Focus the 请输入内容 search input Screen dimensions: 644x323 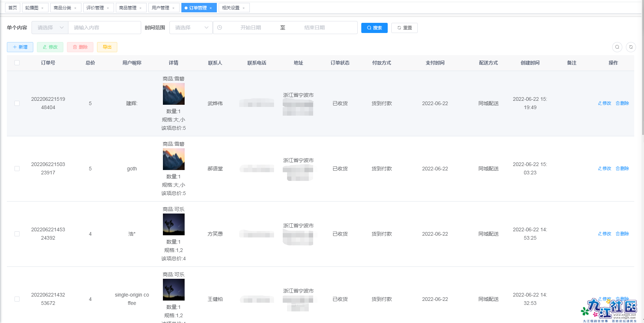105,28
